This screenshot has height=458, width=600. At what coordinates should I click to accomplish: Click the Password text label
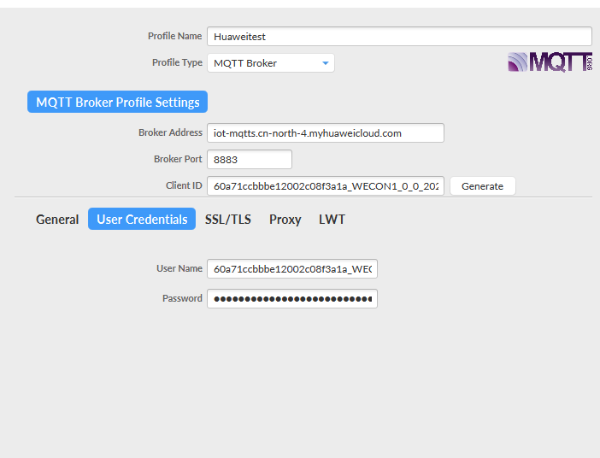(182, 298)
